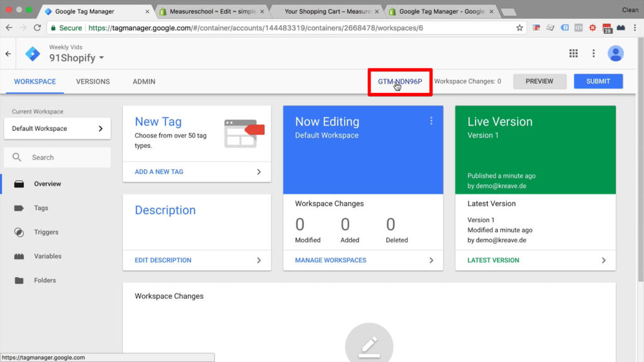The height and width of the screenshot is (362, 644).
Task: Click the chevron next to EDIT DESCRIPTION
Action: tap(258, 260)
